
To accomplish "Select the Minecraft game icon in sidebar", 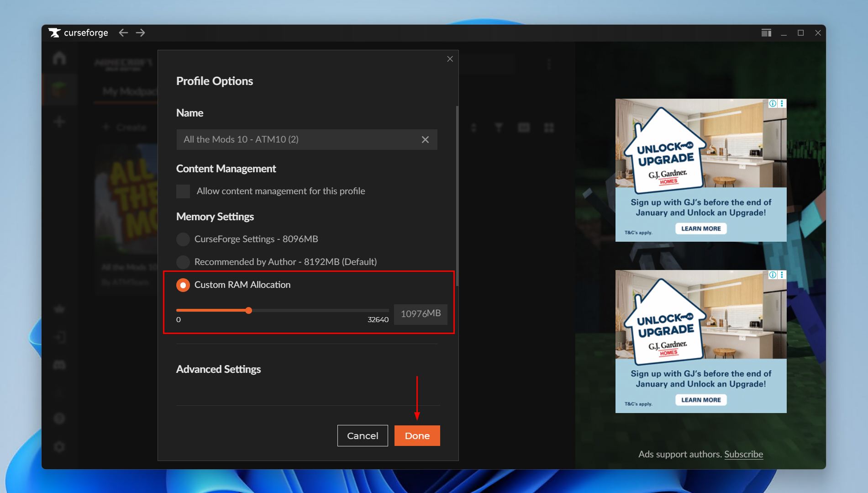I will [59, 90].
